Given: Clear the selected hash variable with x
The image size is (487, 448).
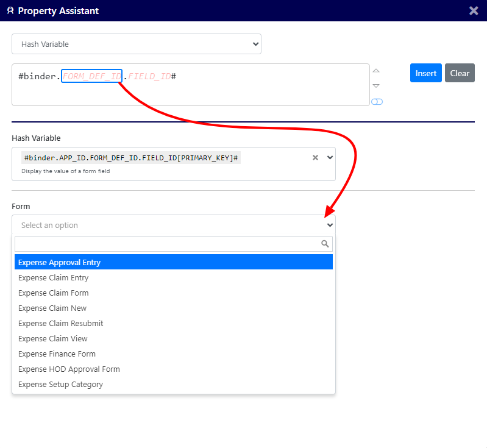Looking at the screenshot, I should coord(315,157).
